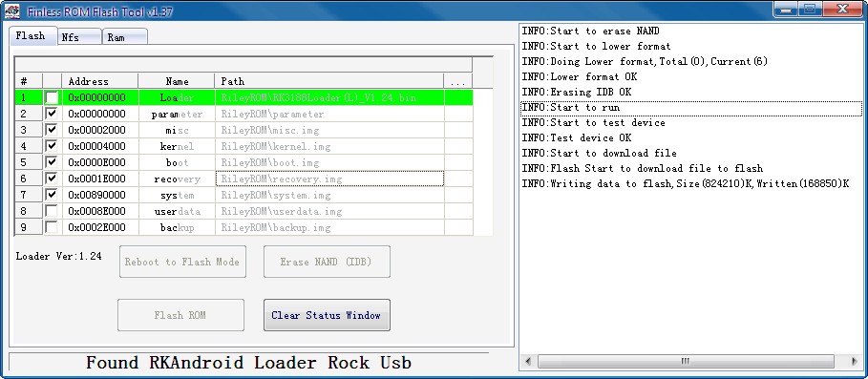Select the 'INFO:Start to download file' log line
Viewport: 868px width, 379px height.
click(691, 154)
